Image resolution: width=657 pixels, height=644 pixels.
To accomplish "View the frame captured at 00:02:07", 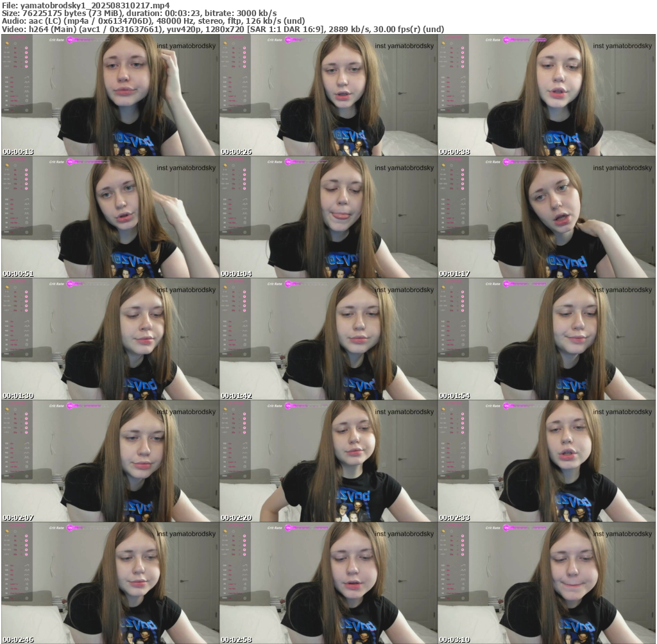I will 110,461.
